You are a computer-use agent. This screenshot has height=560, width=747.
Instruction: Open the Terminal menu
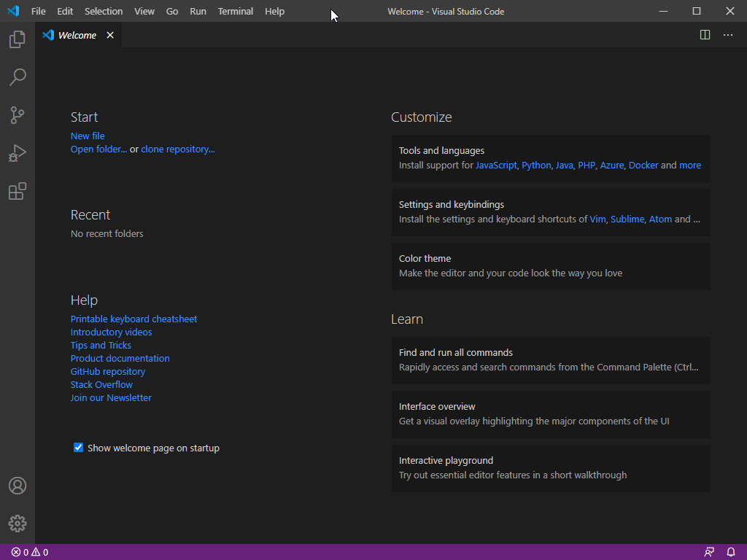(235, 11)
